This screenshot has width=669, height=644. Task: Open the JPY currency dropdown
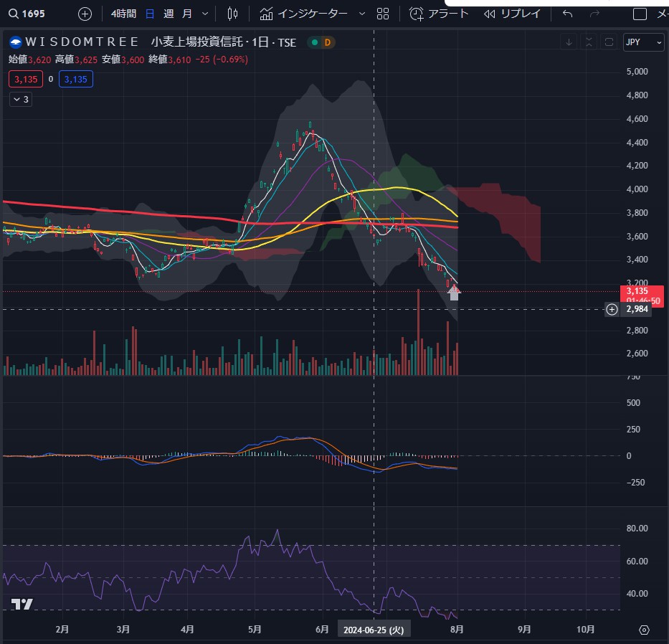click(x=643, y=42)
